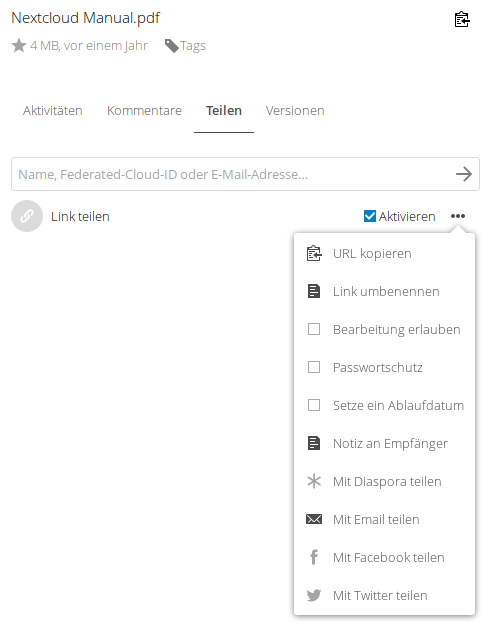Check the Passwortschutz option
The height and width of the screenshot is (627, 489).
point(314,367)
